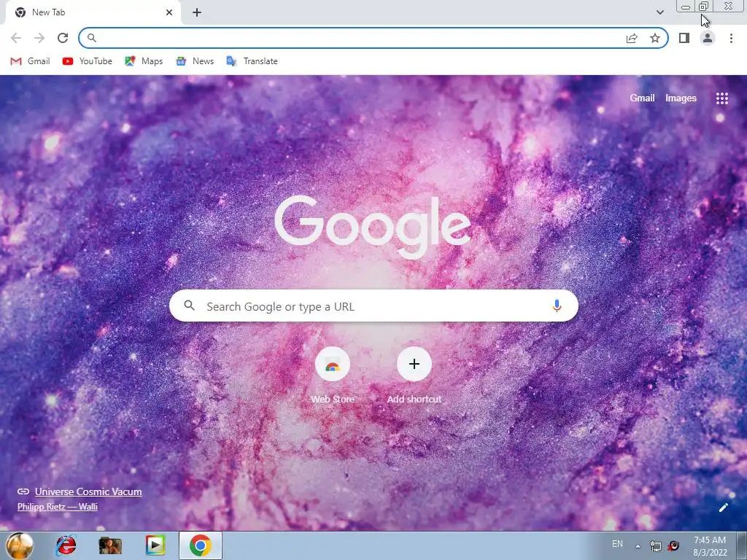Open the photo app taskbar icon
Screen dimensions: 747x560
[x=110, y=545]
